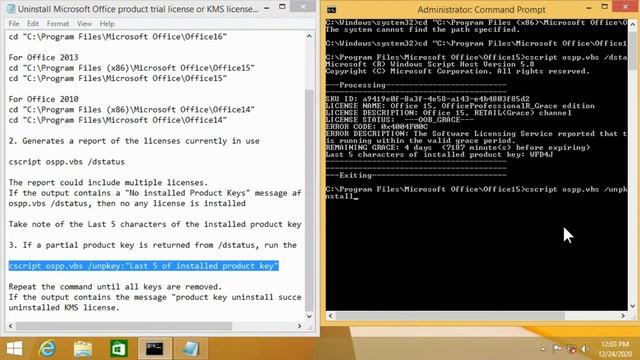Click Command Prompt horizontal scroll left arrow

(x=331, y=316)
